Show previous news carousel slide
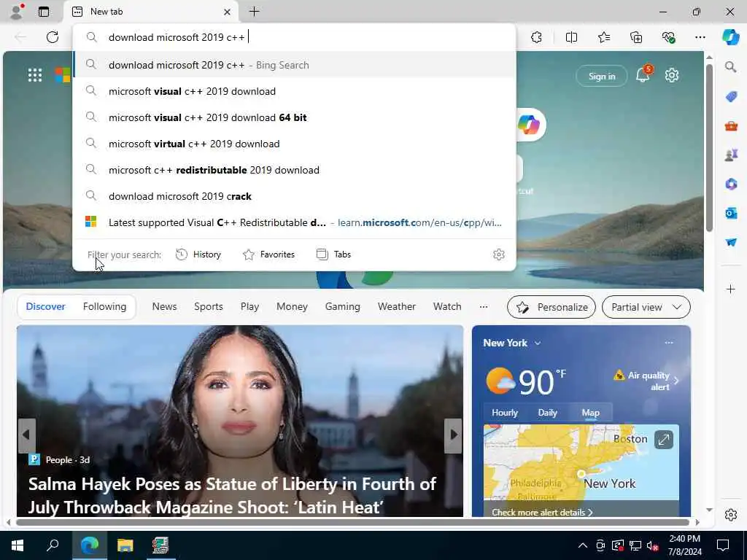 coord(27,435)
